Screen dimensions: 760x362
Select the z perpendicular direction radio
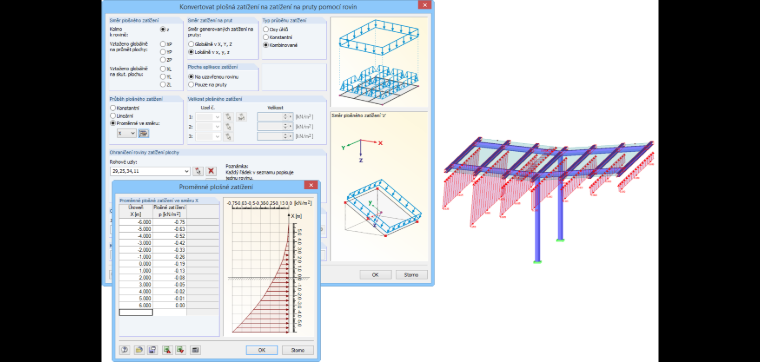[163, 30]
